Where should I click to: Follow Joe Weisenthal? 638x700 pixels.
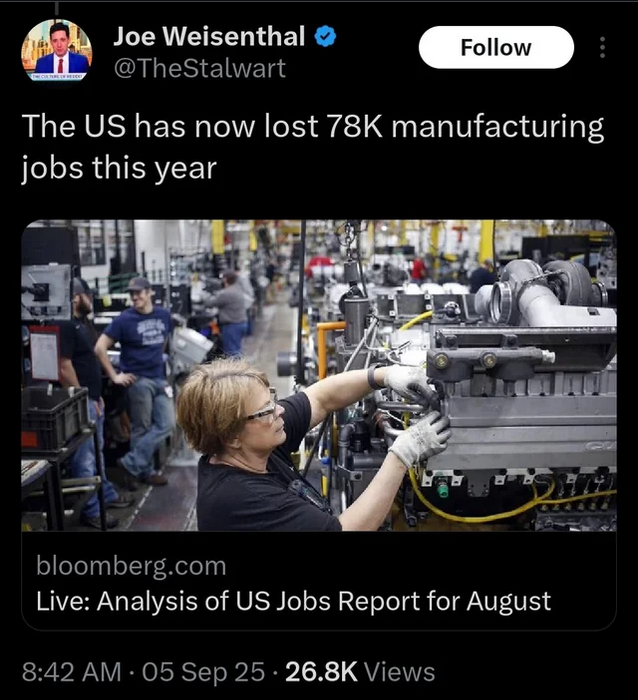pyautogui.click(x=496, y=47)
